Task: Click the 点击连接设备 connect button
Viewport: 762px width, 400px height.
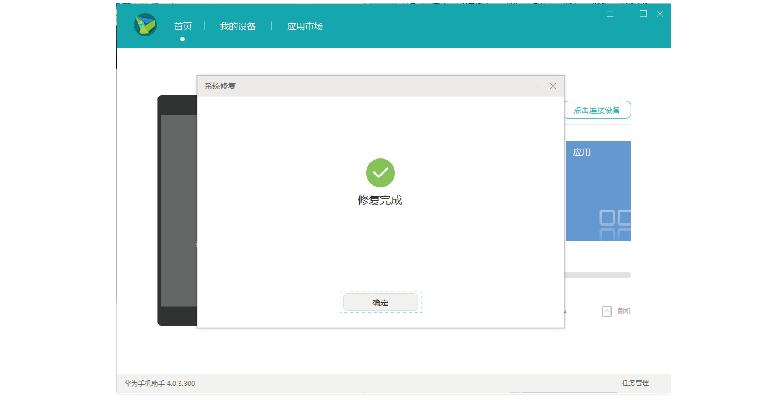Action: 597,110
